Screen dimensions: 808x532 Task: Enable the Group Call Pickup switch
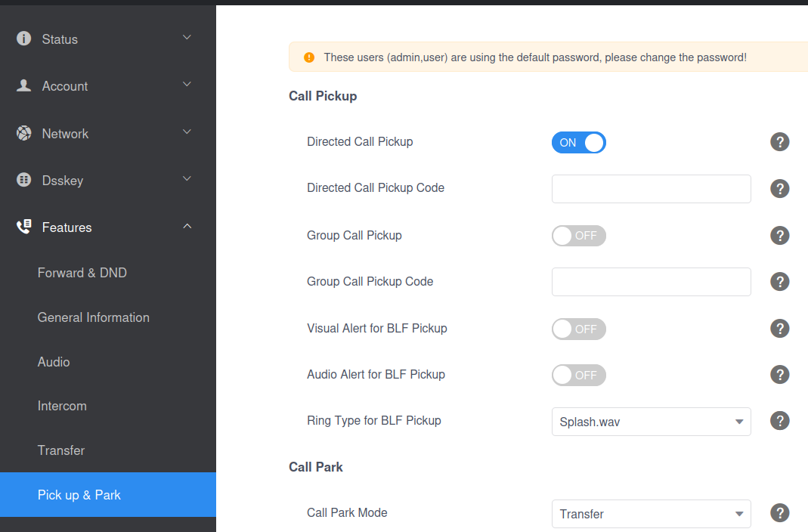(x=579, y=236)
